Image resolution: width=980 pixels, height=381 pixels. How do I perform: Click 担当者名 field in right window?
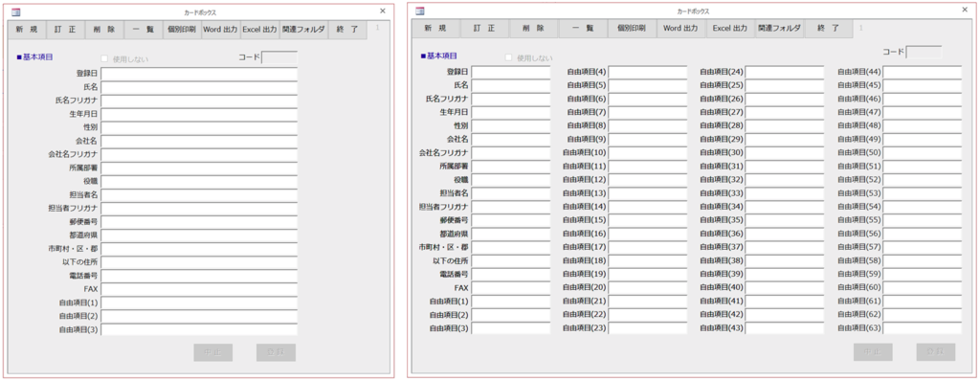pos(511,193)
